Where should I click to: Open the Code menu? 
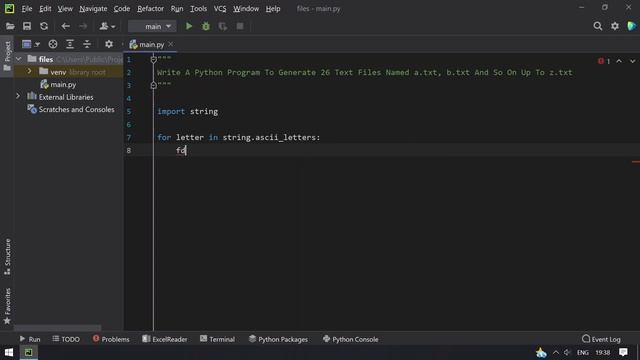122,9
